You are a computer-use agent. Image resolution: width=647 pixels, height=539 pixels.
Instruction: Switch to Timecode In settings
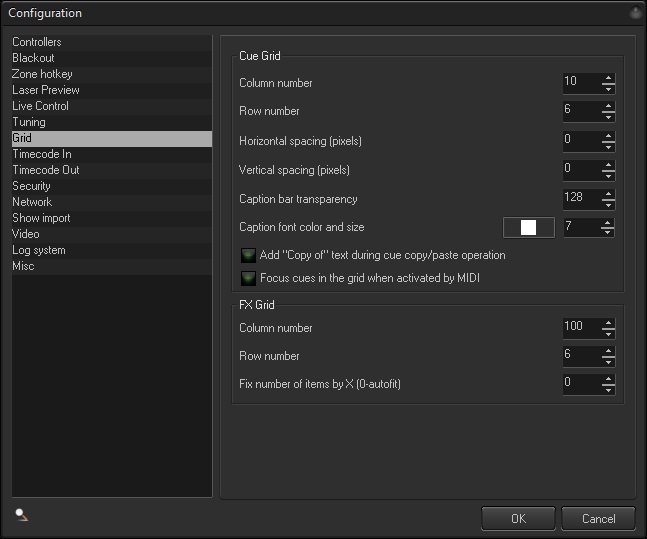pyautogui.click(x=41, y=154)
